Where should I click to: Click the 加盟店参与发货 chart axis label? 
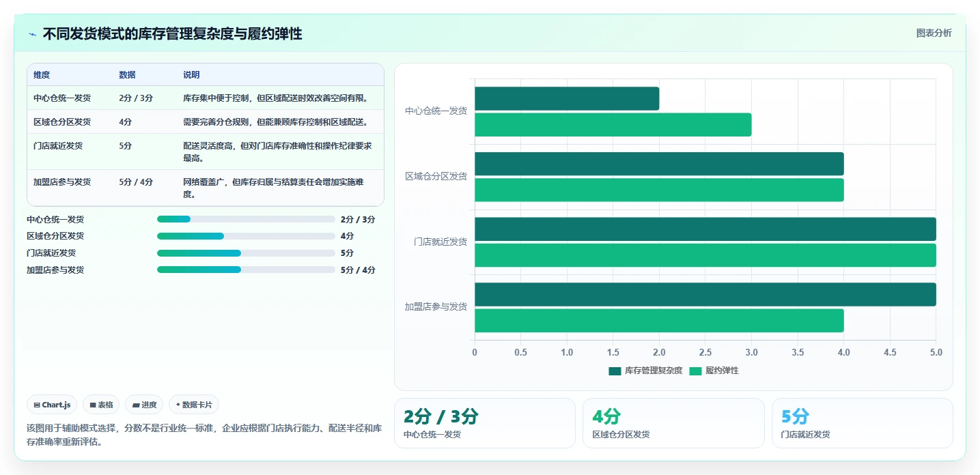click(436, 307)
